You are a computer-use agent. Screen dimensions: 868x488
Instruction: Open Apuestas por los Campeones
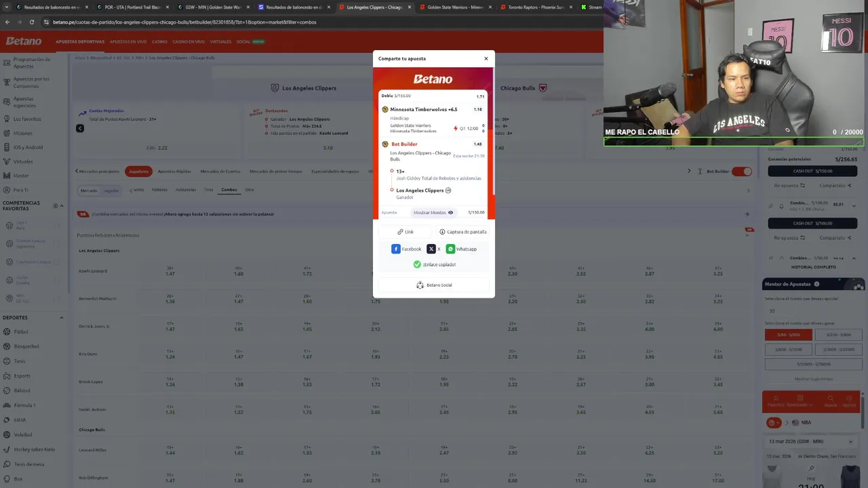tap(31, 82)
